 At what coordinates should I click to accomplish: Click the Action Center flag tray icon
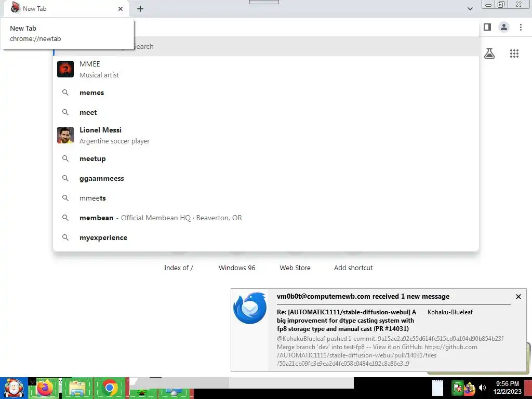pyautogui.click(x=458, y=388)
